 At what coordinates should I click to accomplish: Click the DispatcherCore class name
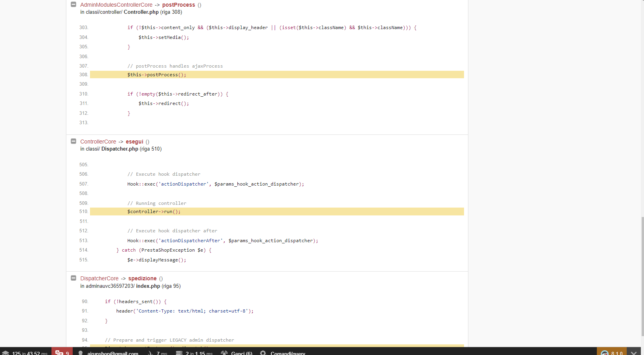tap(99, 278)
